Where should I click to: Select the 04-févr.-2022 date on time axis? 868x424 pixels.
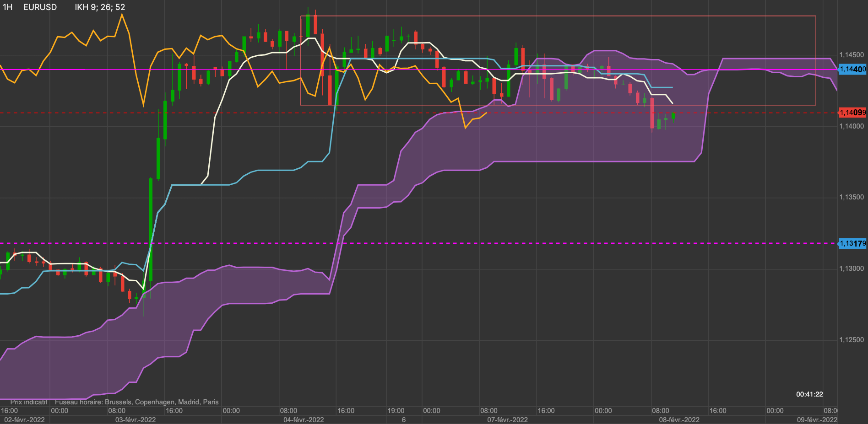(x=304, y=420)
